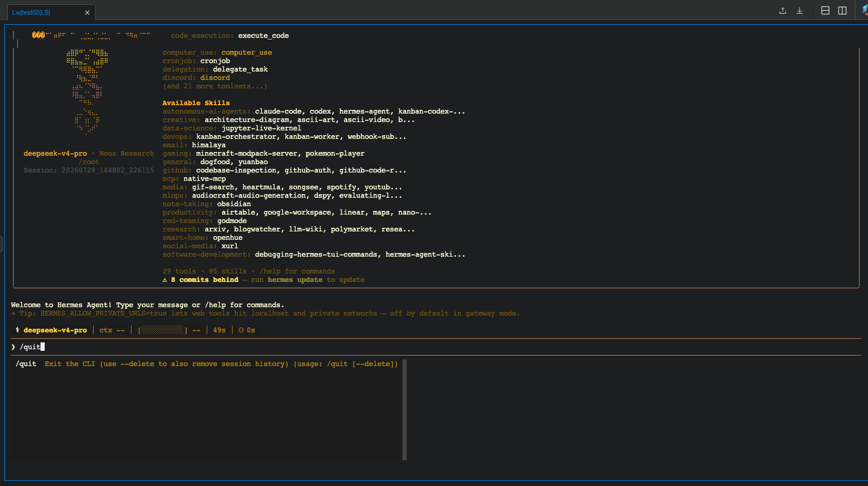The image size is (868, 486).
Task: Click the upload file icon
Action: pyautogui.click(x=783, y=11)
